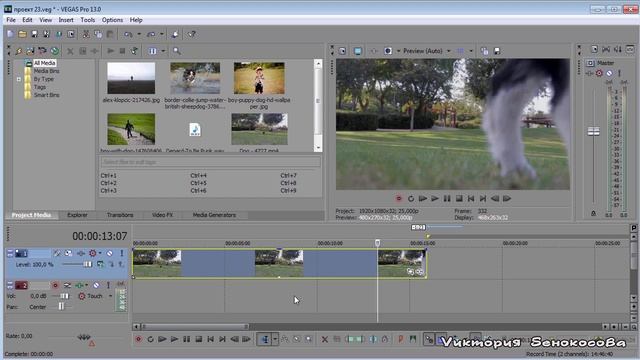Mute video track 1
640x360 pixels.
click(x=109, y=253)
